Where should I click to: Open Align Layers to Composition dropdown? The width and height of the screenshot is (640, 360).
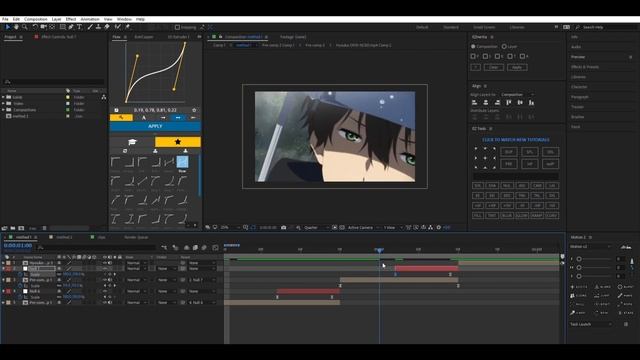(517, 94)
